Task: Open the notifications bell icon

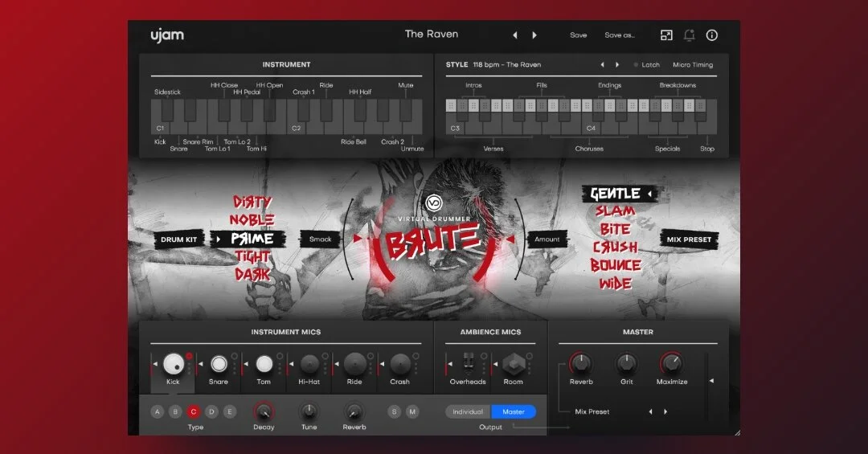Action: pyautogui.click(x=690, y=35)
